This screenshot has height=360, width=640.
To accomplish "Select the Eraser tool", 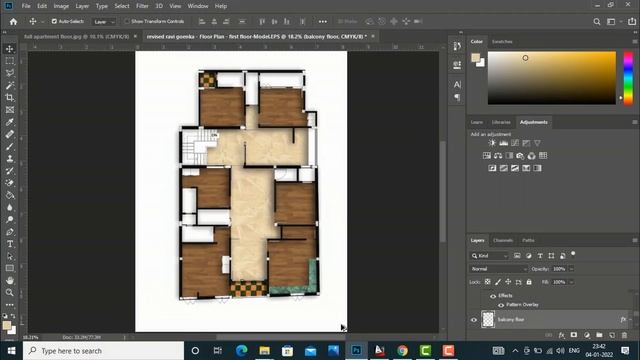I will (x=10, y=183).
